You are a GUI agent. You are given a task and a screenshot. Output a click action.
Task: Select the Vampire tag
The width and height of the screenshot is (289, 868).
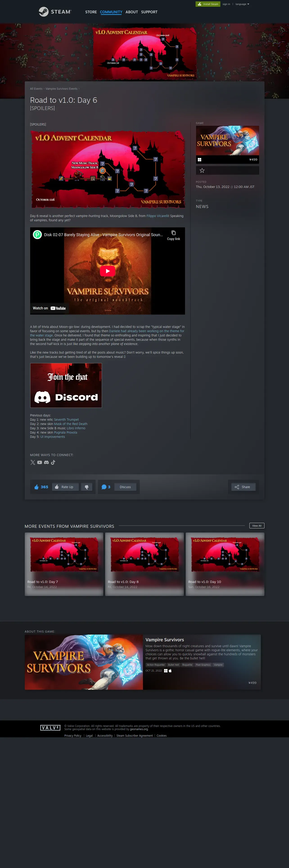pyautogui.click(x=218, y=665)
